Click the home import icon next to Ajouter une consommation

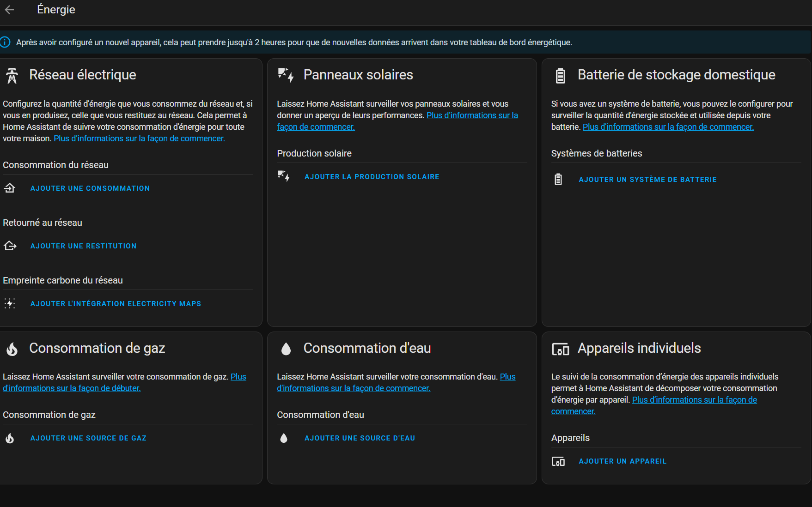click(10, 188)
